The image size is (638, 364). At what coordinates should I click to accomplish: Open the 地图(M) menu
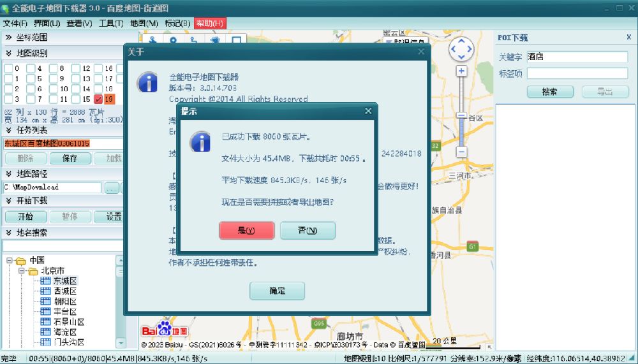tap(144, 23)
